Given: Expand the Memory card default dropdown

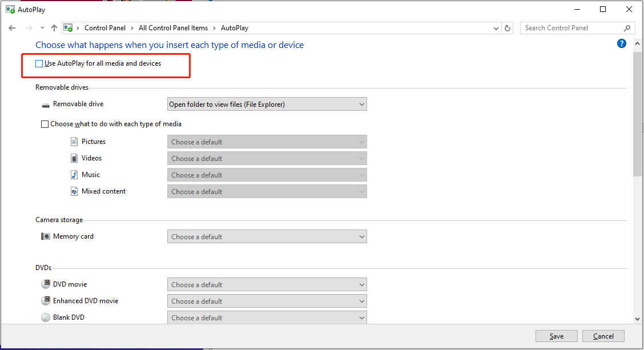Looking at the screenshot, I should [x=267, y=237].
